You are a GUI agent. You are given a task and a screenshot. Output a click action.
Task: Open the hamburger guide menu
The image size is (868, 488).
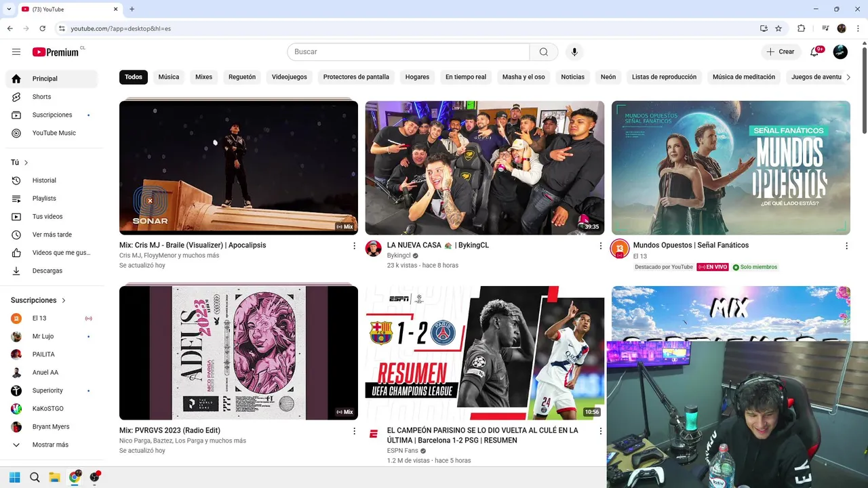coord(16,52)
